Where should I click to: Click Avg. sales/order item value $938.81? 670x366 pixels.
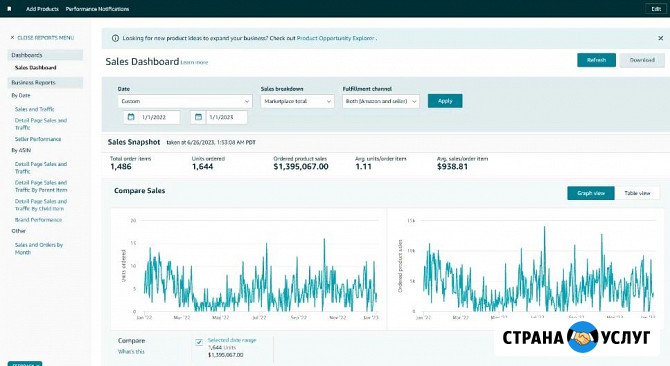tap(452, 167)
